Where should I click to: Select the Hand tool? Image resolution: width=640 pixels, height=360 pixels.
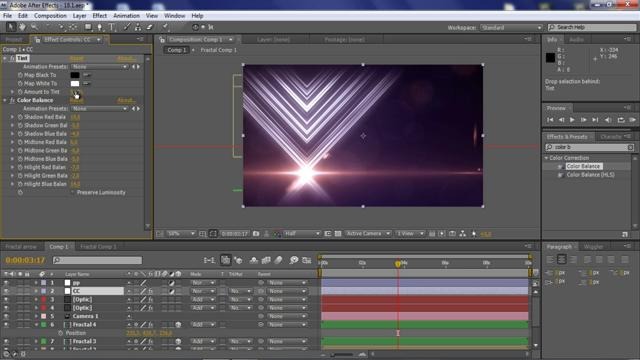point(22,27)
